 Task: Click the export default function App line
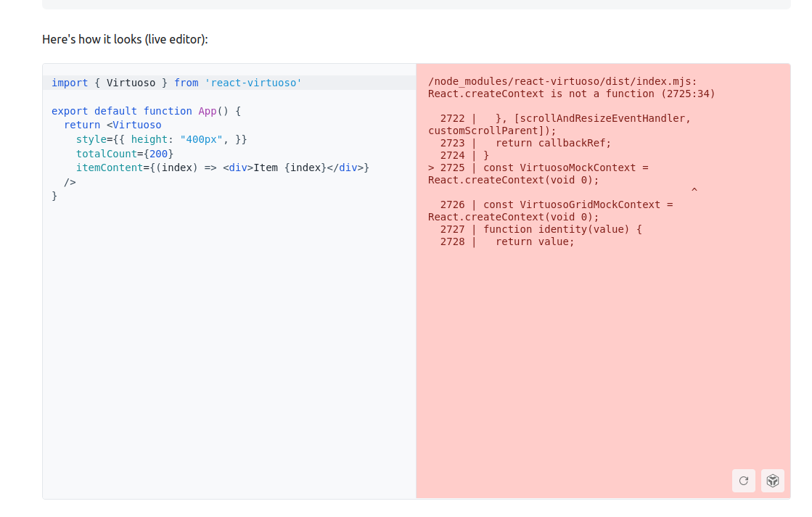point(145,110)
